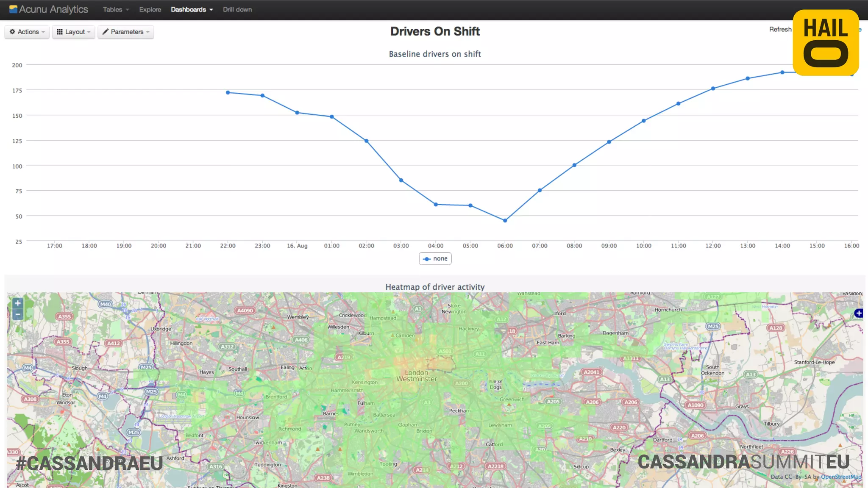Expand the Actions dropdown arrow
Screen dimensions: 868x488
(x=43, y=32)
